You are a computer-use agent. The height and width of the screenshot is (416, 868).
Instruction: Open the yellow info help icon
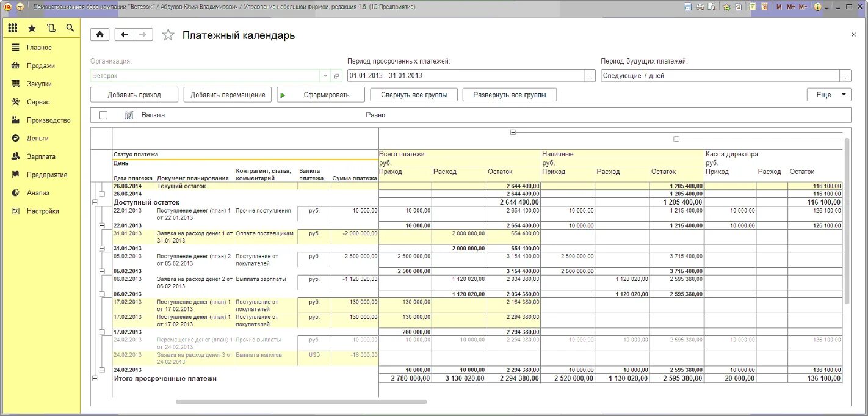click(x=818, y=7)
